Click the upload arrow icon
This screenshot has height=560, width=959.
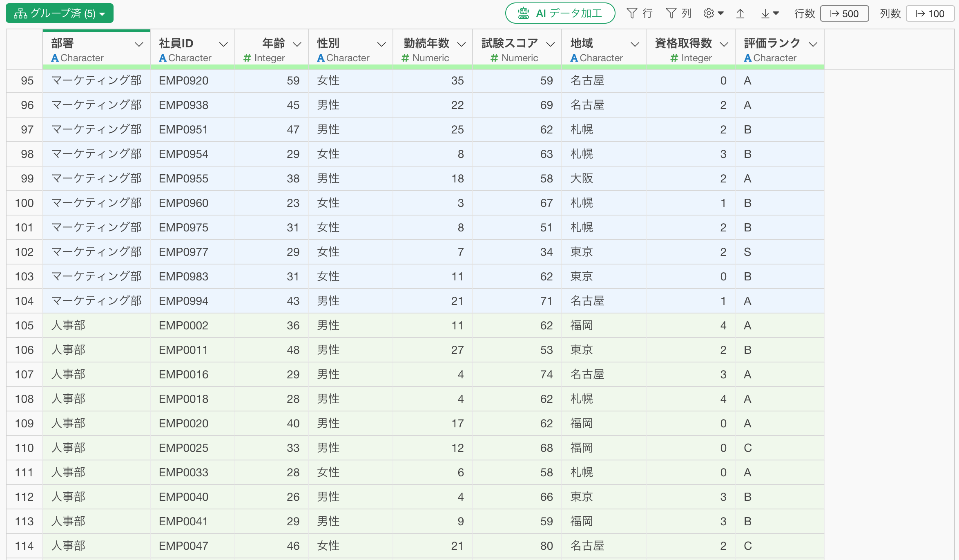click(740, 13)
